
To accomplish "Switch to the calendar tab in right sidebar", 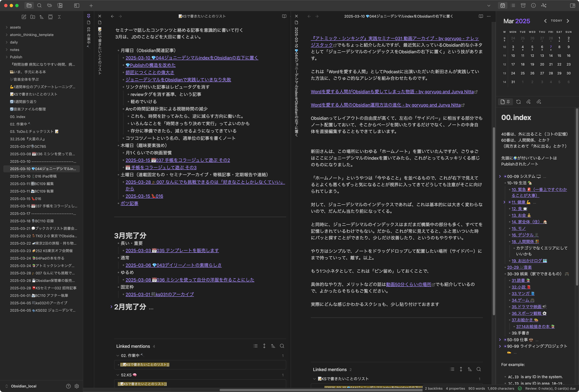I will tap(503, 6).
